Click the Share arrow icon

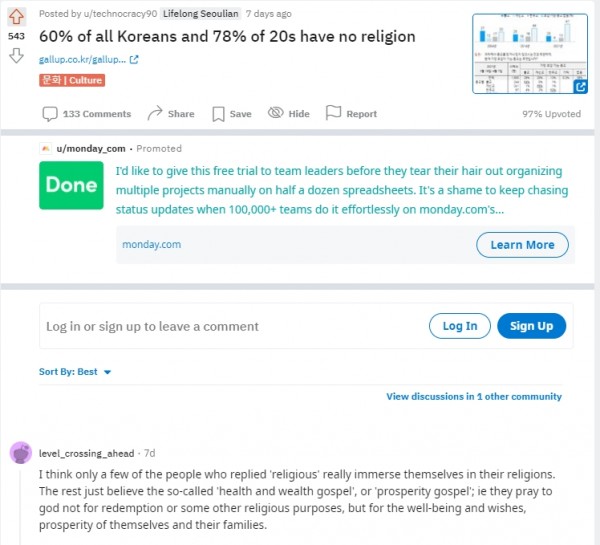[x=155, y=113]
